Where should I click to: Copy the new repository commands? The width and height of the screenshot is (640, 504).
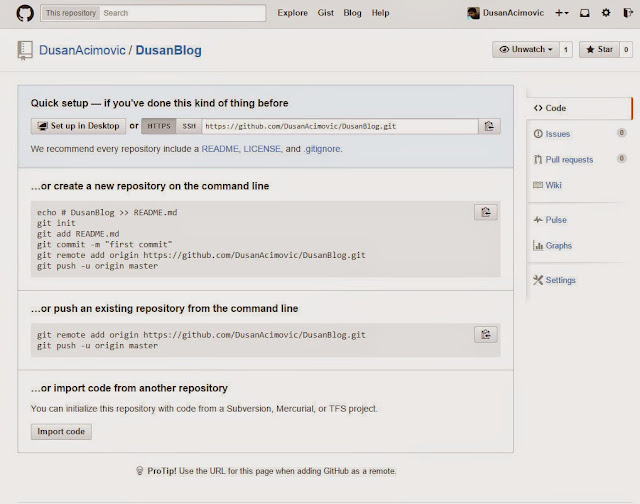tap(486, 212)
